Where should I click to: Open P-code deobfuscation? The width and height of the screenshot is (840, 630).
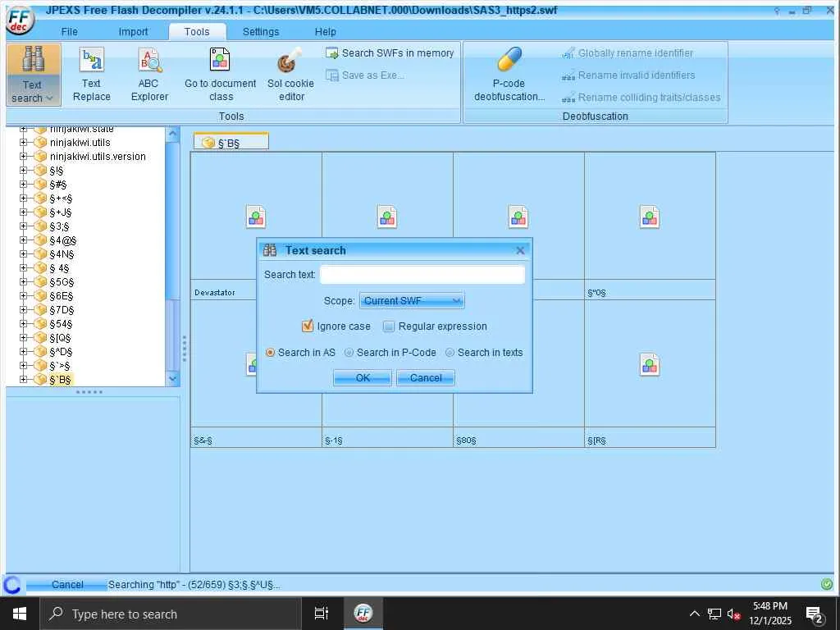pyautogui.click(x=509, y=75)
